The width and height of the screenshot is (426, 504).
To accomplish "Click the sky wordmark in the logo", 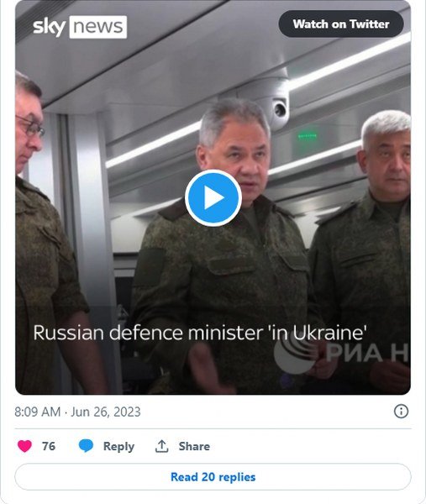I will coord(50,27).
